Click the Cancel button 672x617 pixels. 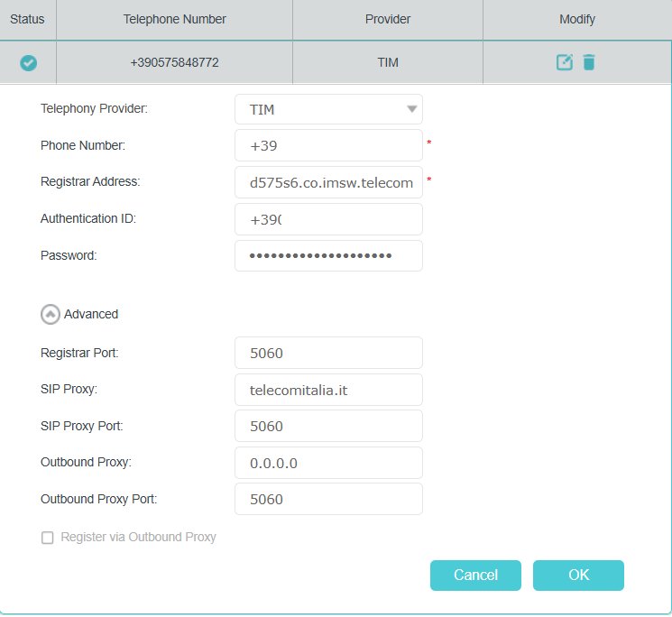pos(475,575)
